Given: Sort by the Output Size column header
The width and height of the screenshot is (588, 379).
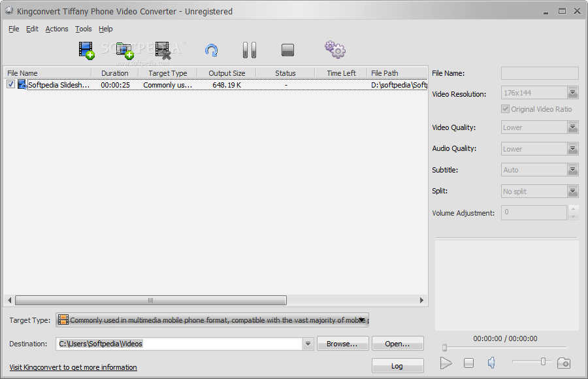Looking at the screenshot, I should (227, 73).
